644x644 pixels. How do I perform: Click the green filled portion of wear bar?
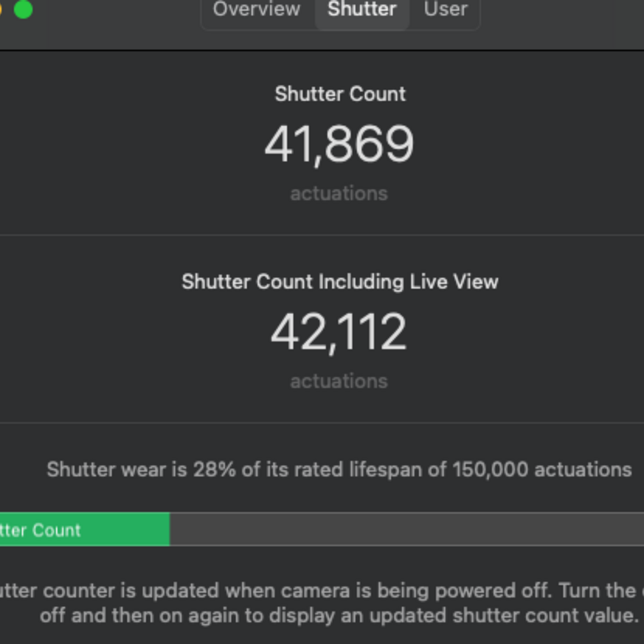(125, 529)
